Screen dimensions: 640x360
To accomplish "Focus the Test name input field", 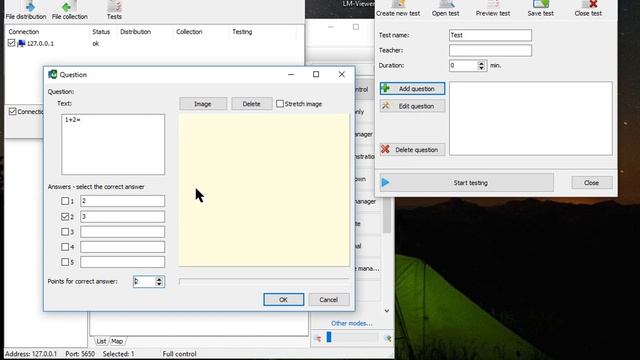I will point(490,35).
